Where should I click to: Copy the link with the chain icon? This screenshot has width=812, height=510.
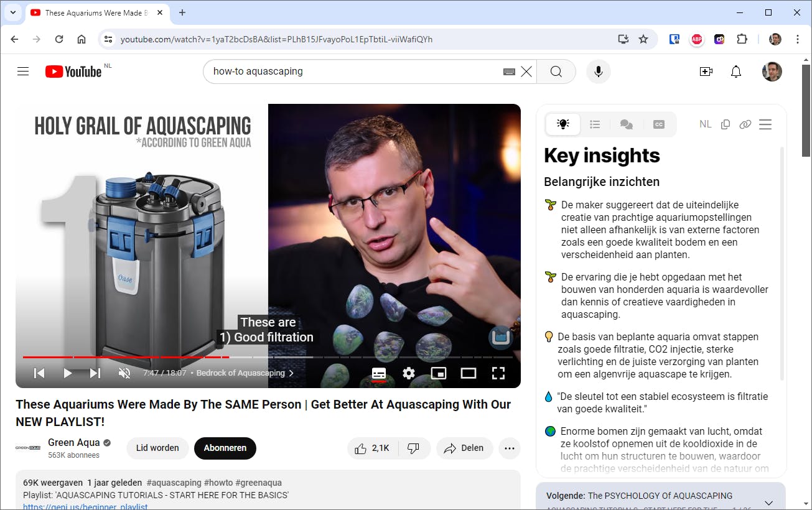[745, 124]
